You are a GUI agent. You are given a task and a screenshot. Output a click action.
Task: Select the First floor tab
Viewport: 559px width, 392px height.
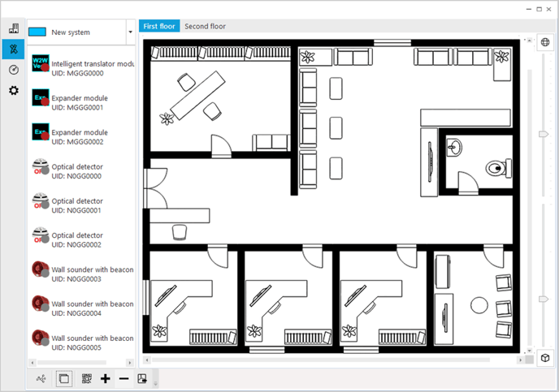[x=160, y=26]
